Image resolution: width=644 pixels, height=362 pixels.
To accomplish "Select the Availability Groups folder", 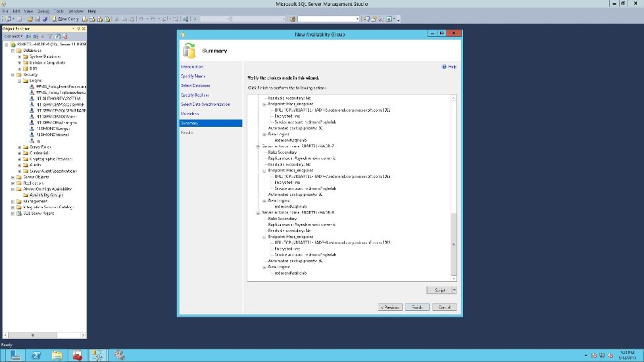I will coord(46,195).
